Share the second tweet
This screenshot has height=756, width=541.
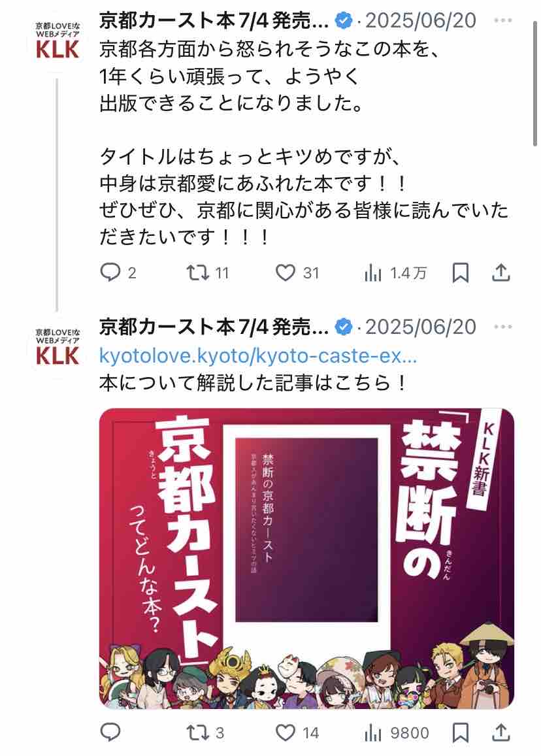(x=501, y=733)
